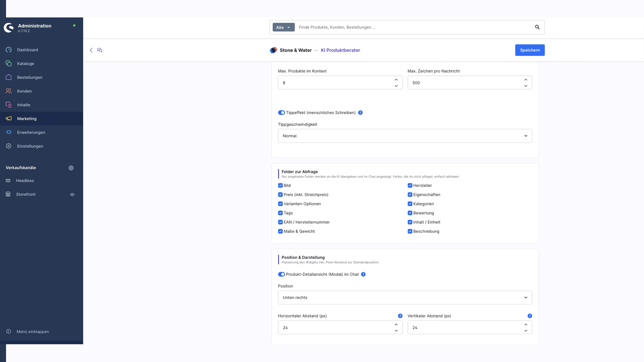Screen dimensions: 644x362
Task: Click the Headless basket icon
Action: (x=8, y=181)
